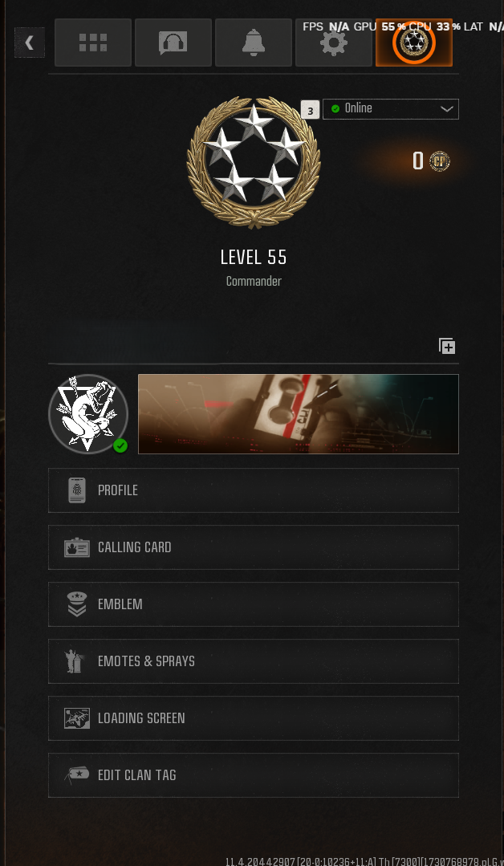Click the snake emblem avatar
The image size is (504, 866).
[x=88, y=413]
